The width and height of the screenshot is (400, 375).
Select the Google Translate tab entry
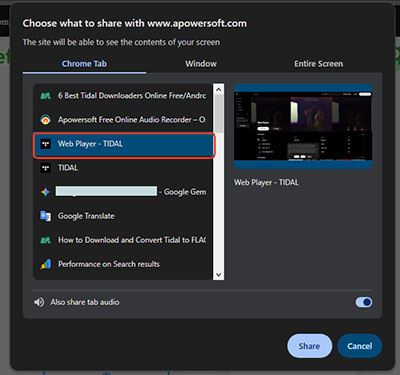[x=123, y=216]
